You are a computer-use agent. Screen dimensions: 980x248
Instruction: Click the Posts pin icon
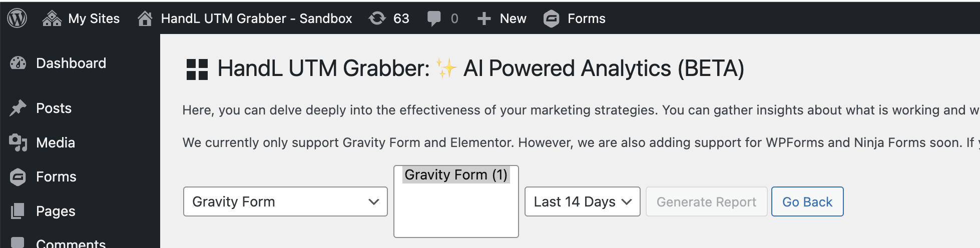[18, 108]
